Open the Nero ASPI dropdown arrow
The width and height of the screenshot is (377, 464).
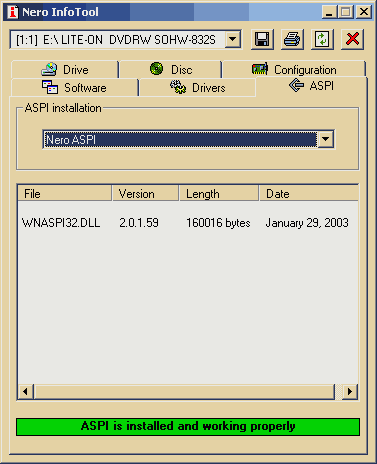coord(325,139)
